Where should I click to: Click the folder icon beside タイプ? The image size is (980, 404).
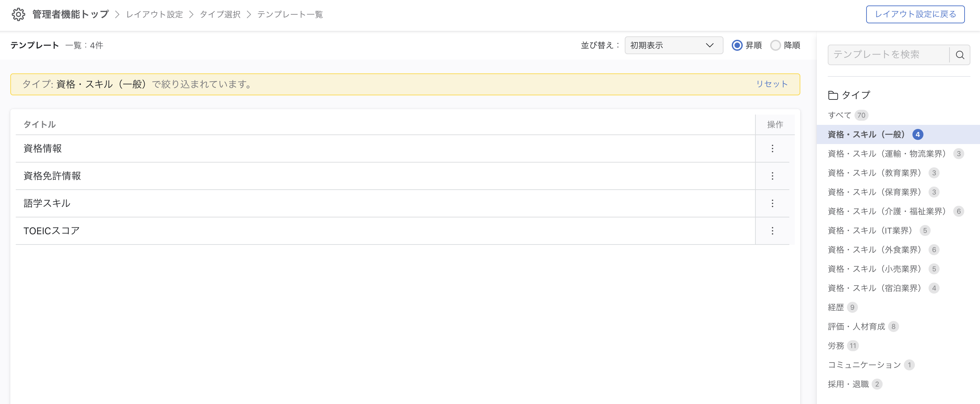tap(833, 95)
